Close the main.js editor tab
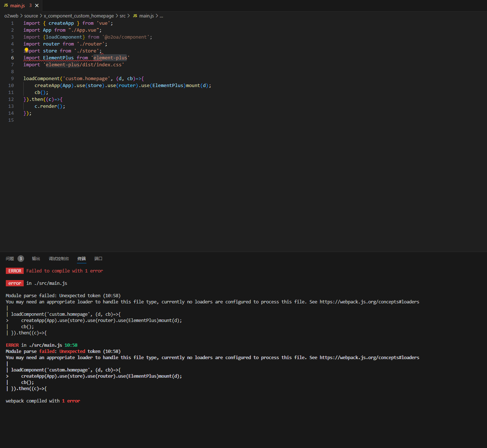The image size is (487, 448). [x=37, y=5]
